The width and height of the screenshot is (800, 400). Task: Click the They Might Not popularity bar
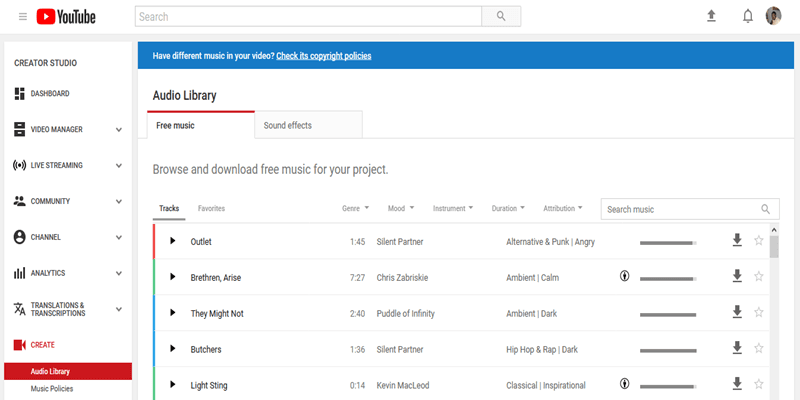click(668, 315)
